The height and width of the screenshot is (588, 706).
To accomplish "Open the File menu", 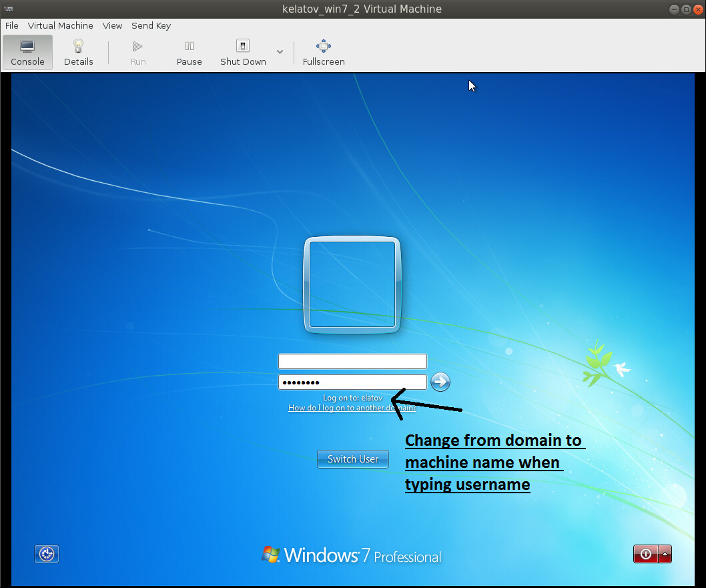I will click(x=11, y=25).
